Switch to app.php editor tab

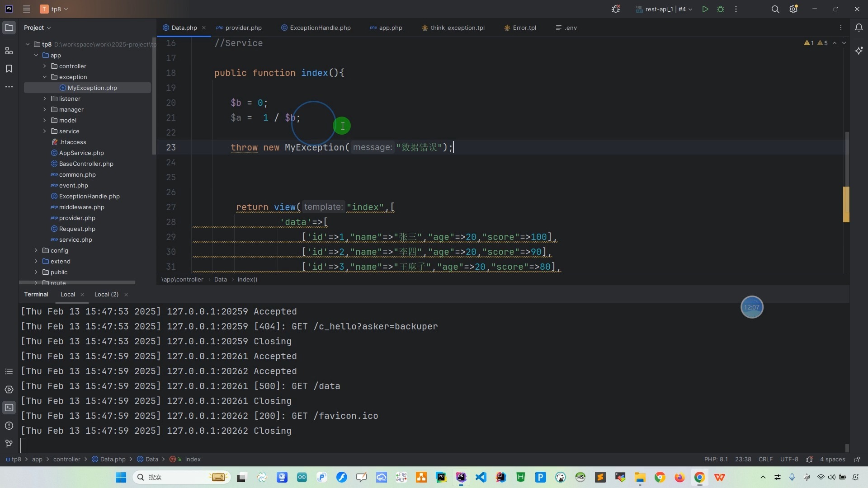pyautogui.click(x=386, y=28)
